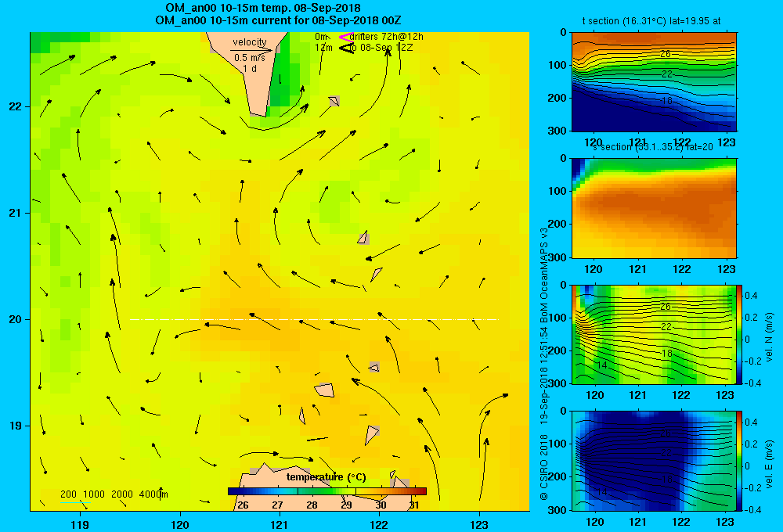The image size is (783, 532).
Task: Click the '200' depth contour legend entry
Action: coord(68,494)
